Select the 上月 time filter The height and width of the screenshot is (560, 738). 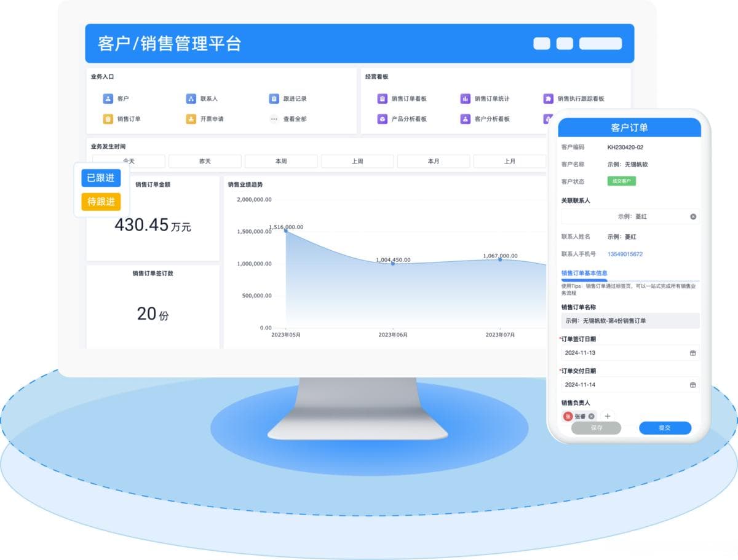[510, 161]
